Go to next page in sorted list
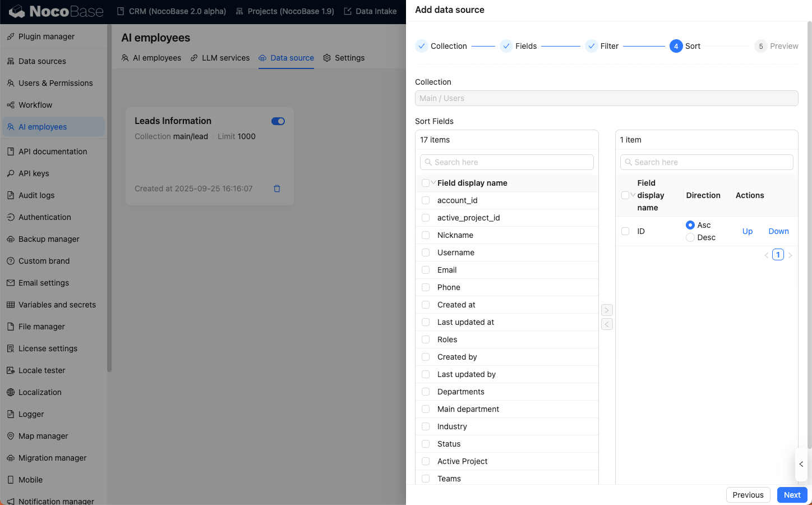The image size is (812, 505). click(x=790, y=255)
